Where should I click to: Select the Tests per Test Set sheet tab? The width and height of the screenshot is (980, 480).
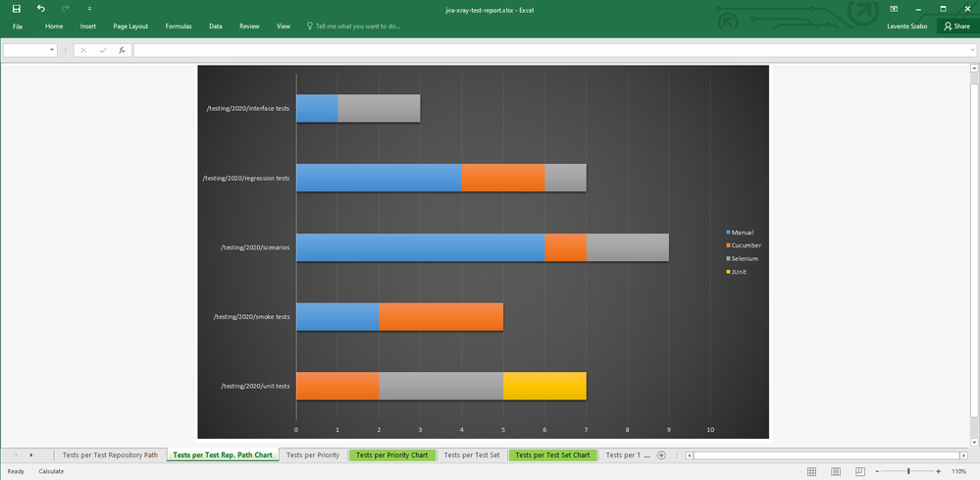472,455
